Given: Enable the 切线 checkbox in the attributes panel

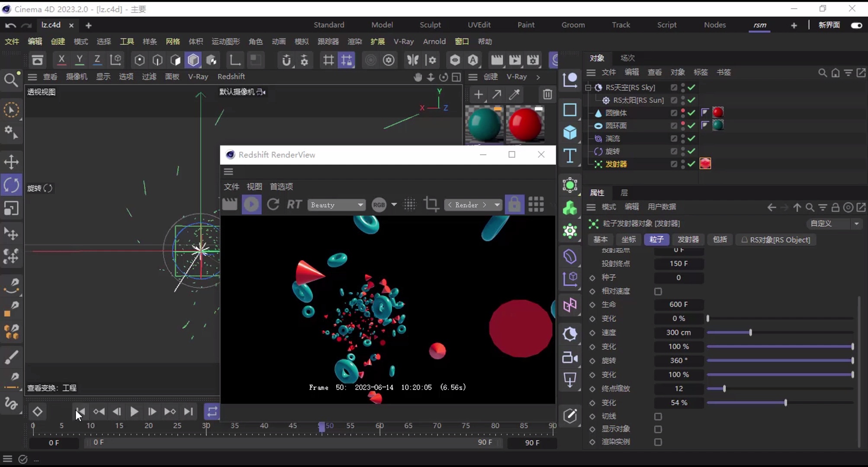Looking at the screenshot, I should coord(658,416).
